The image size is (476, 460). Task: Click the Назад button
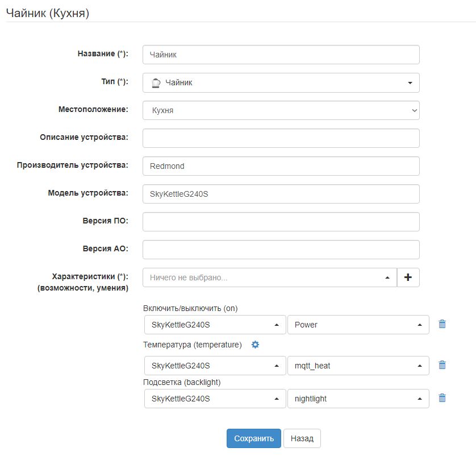pyautogui.click(x=302, y=438)
